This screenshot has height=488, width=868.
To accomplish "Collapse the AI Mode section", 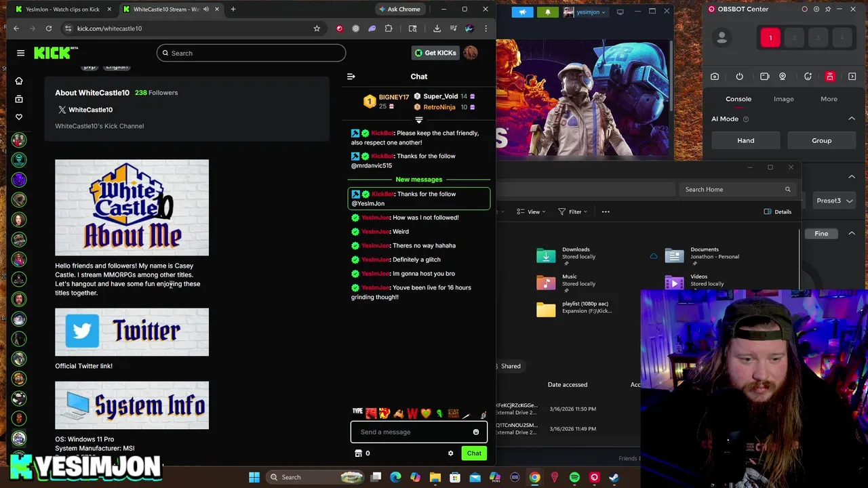I will point(852,119).
